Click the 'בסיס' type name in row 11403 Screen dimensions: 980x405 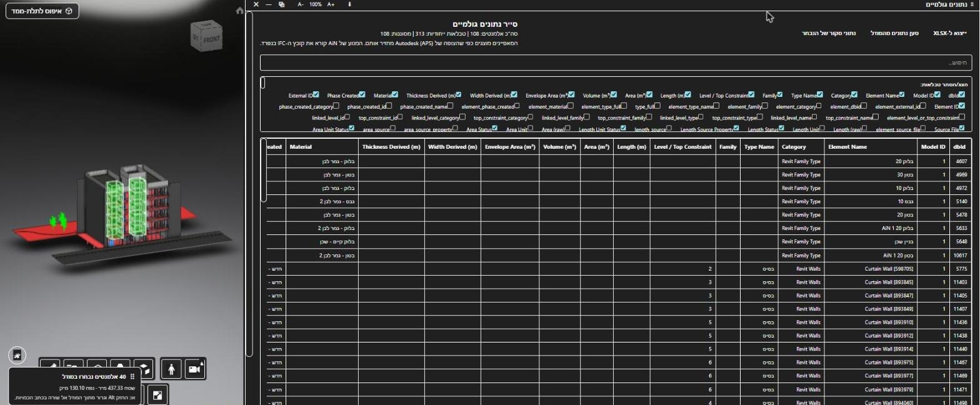tap(759, 282)
